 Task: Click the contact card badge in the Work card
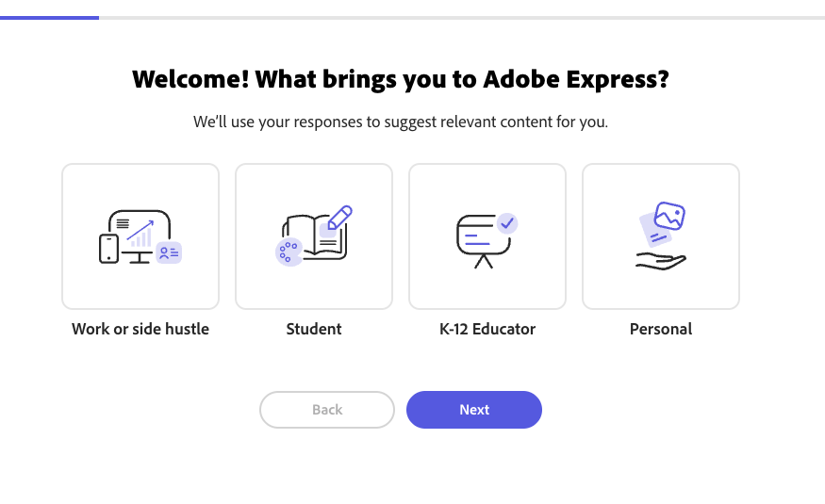pos(169,252)
